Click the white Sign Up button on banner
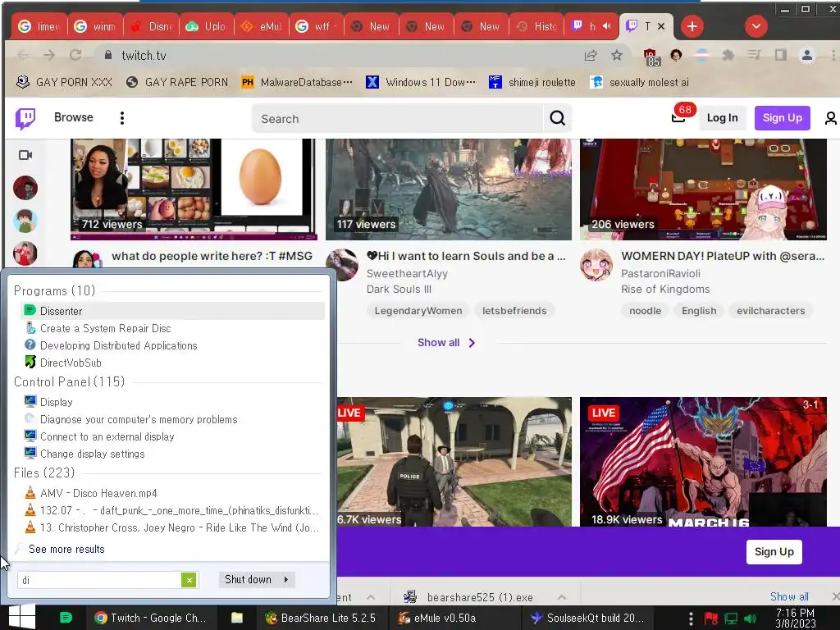Screen dimensions: 840x630 tap(774, 551)
